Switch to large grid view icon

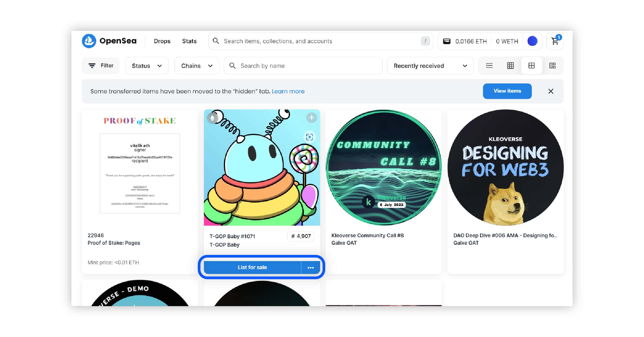click(x=531, y=65)
